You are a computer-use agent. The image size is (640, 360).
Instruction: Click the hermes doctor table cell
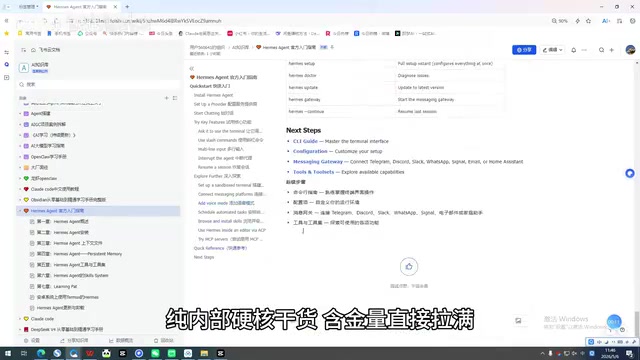pos(341,76)
